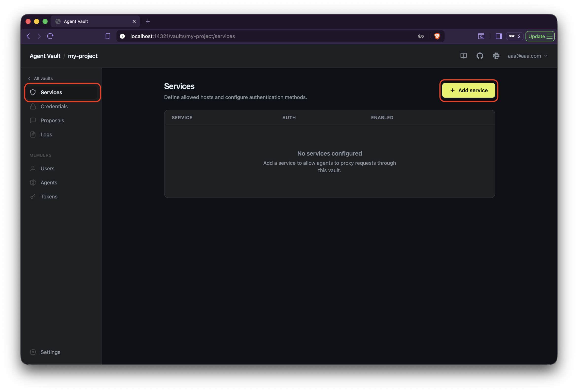The image size is (578, 392).
Task: Open the saved passwords key icon
Action: coord(421,36)
